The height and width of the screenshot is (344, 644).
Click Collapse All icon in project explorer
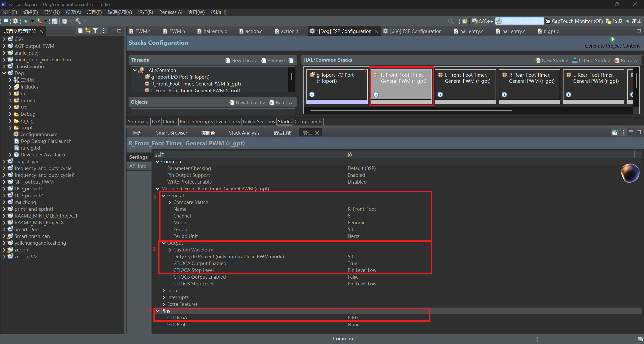coord(80,31)
